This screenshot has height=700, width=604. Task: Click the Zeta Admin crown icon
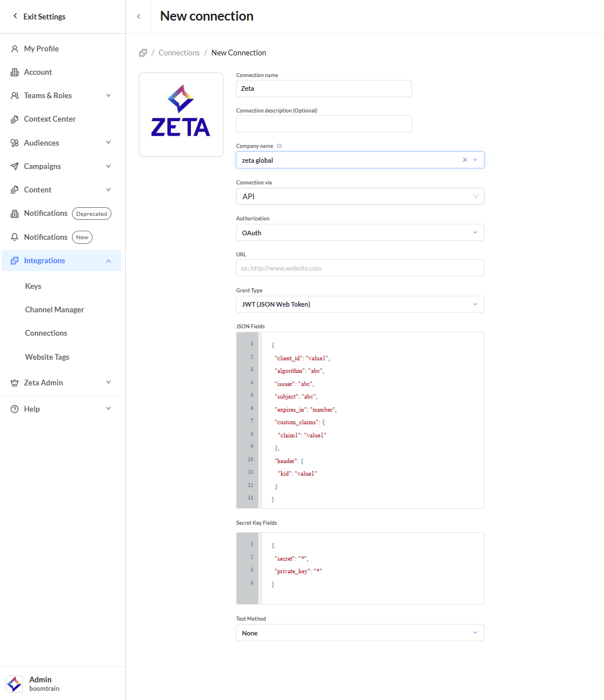15,383
